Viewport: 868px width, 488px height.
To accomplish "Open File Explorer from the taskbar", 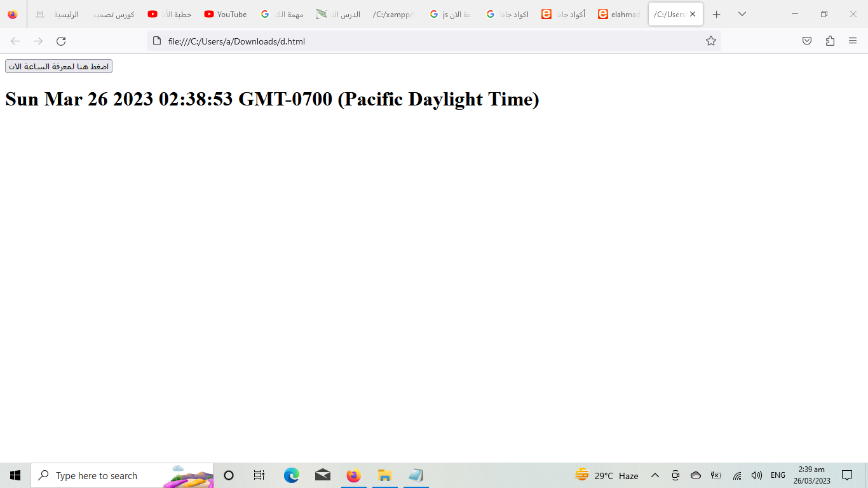I will pyautogui.click(x=384, y=475).
